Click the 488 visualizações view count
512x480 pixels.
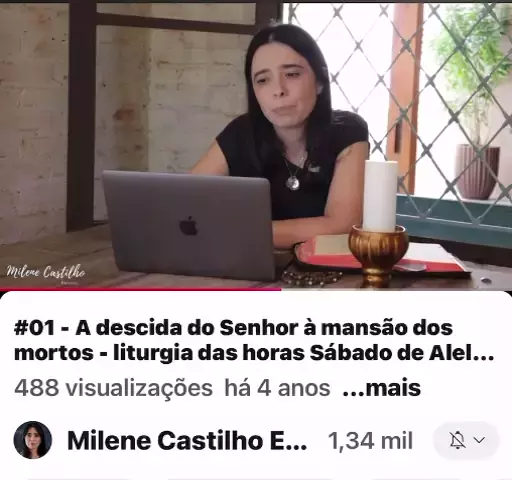coord(113,388)
